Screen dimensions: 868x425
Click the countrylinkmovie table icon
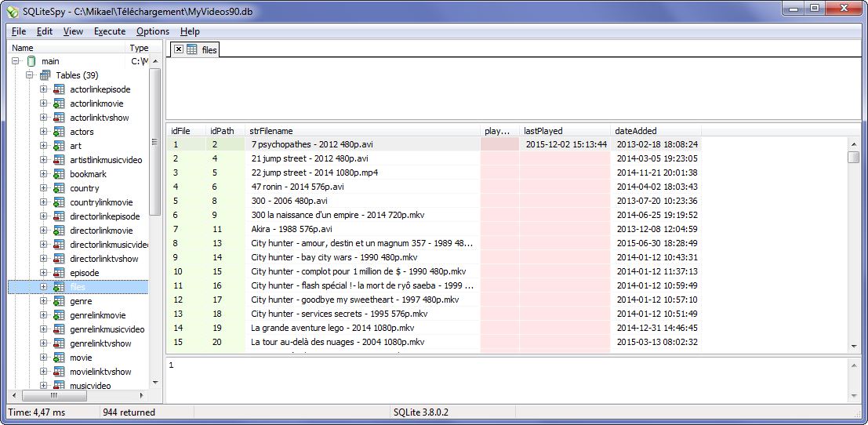pyautogui.click(x=59, y=202)
